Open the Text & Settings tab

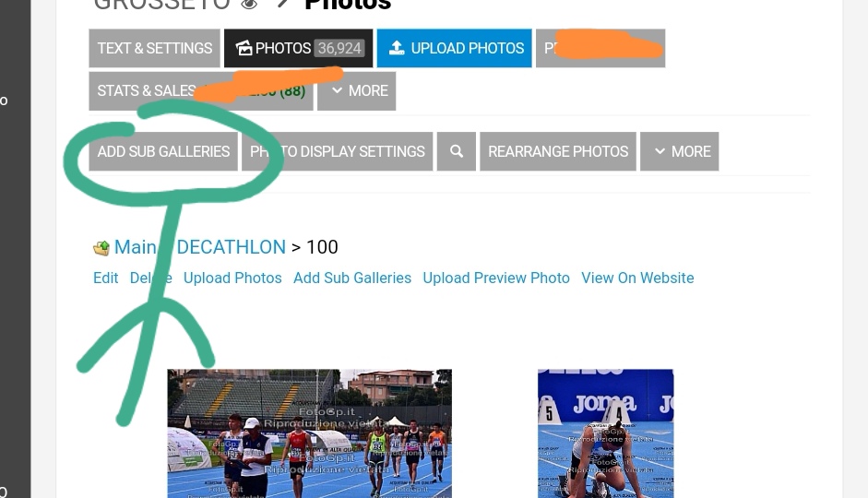[154, 48]
